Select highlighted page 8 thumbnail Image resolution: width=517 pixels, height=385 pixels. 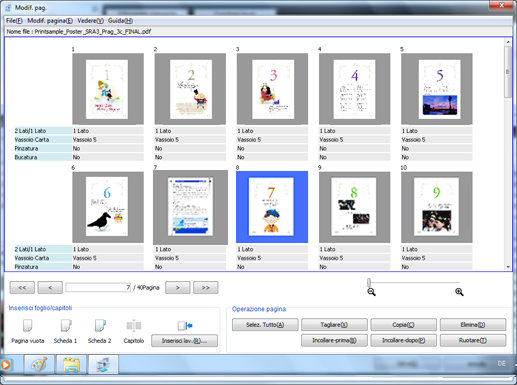pos(272,207)
